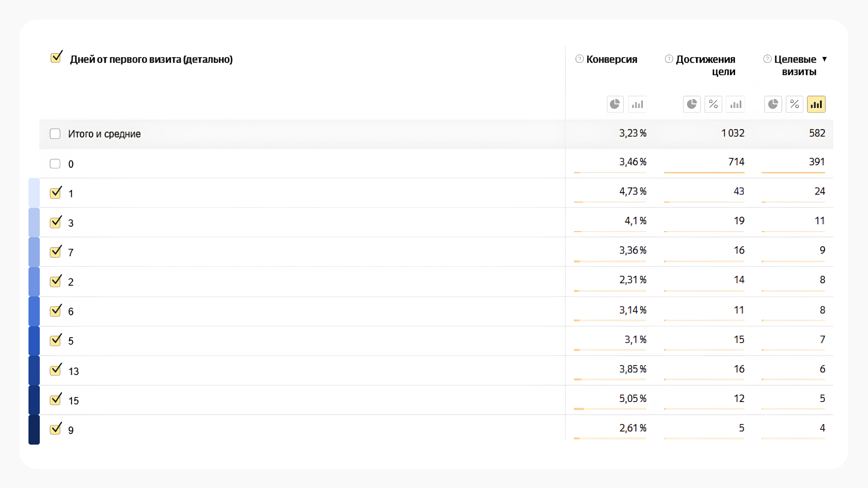The image size is (868, 488).
Task: Click value 43 in row 1
Action: coord(739,191)
